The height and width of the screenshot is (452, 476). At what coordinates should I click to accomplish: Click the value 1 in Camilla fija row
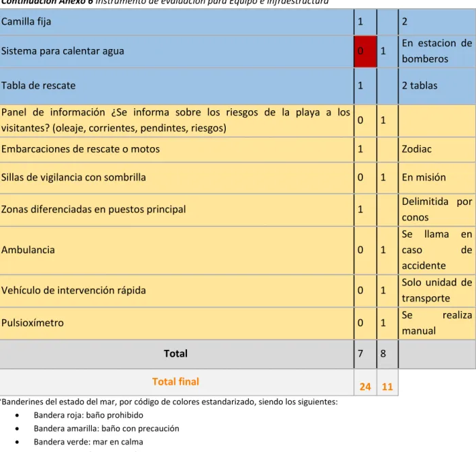(360, 22)
